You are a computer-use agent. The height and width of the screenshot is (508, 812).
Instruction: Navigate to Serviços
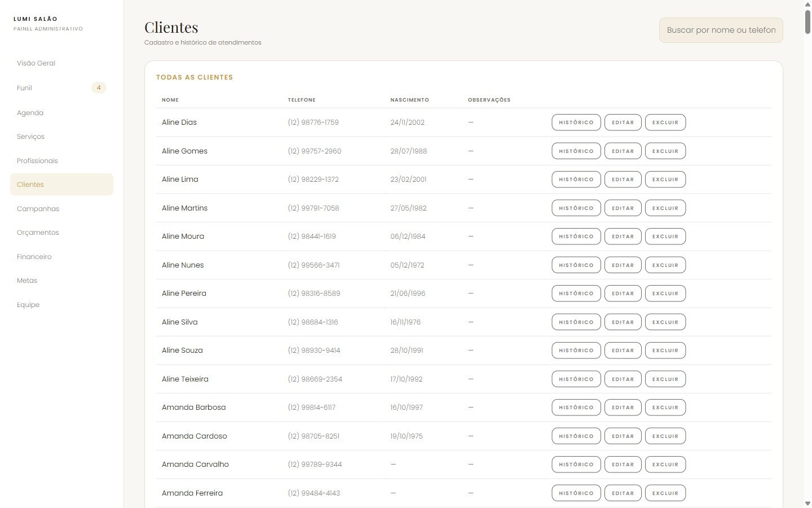coord(61,137)
